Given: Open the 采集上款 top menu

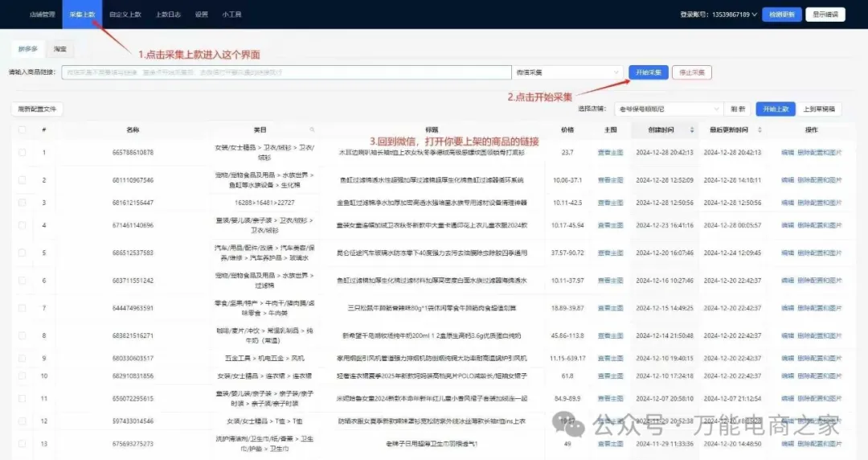Looking at the screenshot, I should (x=82, y=14).
